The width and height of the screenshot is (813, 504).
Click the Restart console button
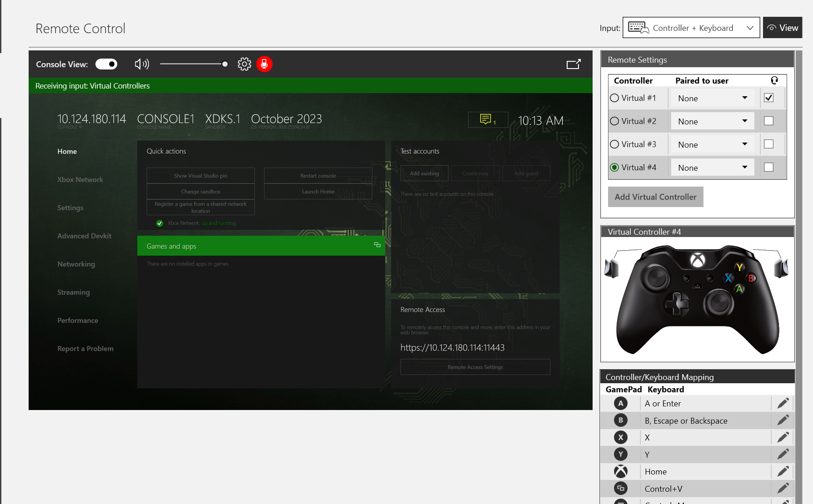coord(318,176)
